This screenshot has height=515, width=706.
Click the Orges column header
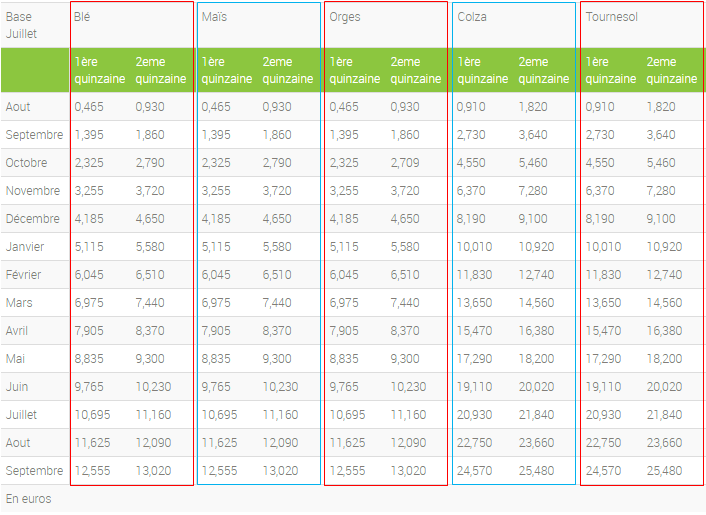pyautogui.click(x=345, y=17)
